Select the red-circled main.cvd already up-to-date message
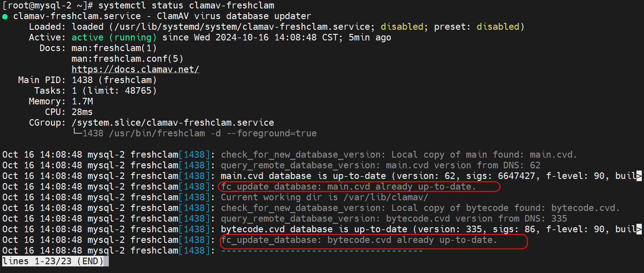644x273 pixels. 348,186
